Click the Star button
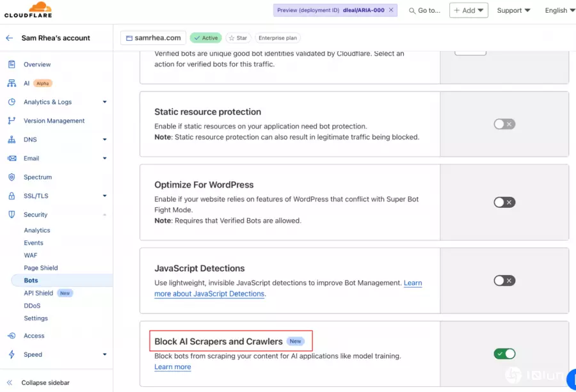 coord(238,38)
